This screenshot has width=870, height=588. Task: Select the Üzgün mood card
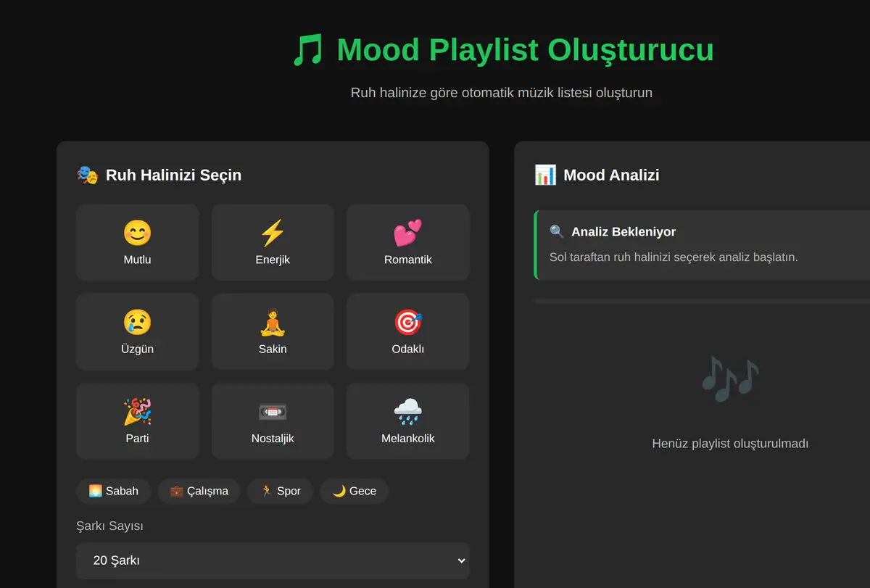point(137,331)
